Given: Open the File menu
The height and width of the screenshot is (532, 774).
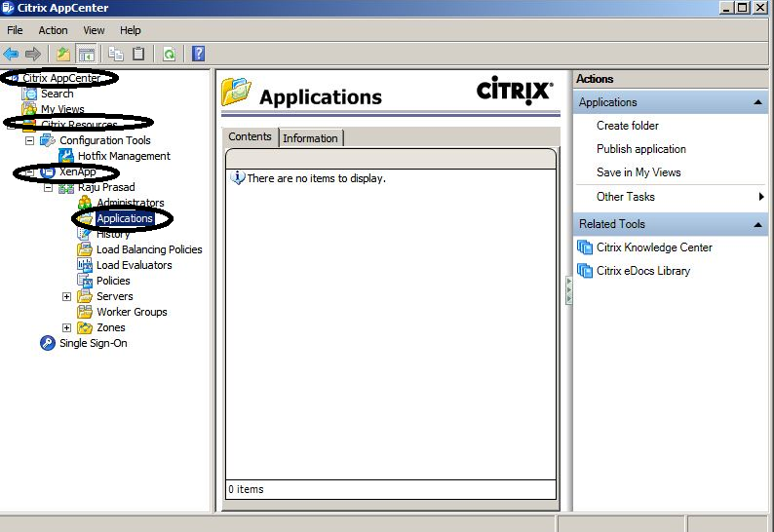Looking at the screenshot, I should [15, 30].
